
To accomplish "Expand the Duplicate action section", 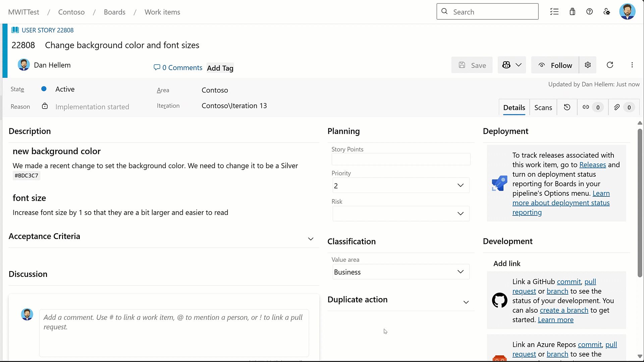I will click(x=466, y=302).
